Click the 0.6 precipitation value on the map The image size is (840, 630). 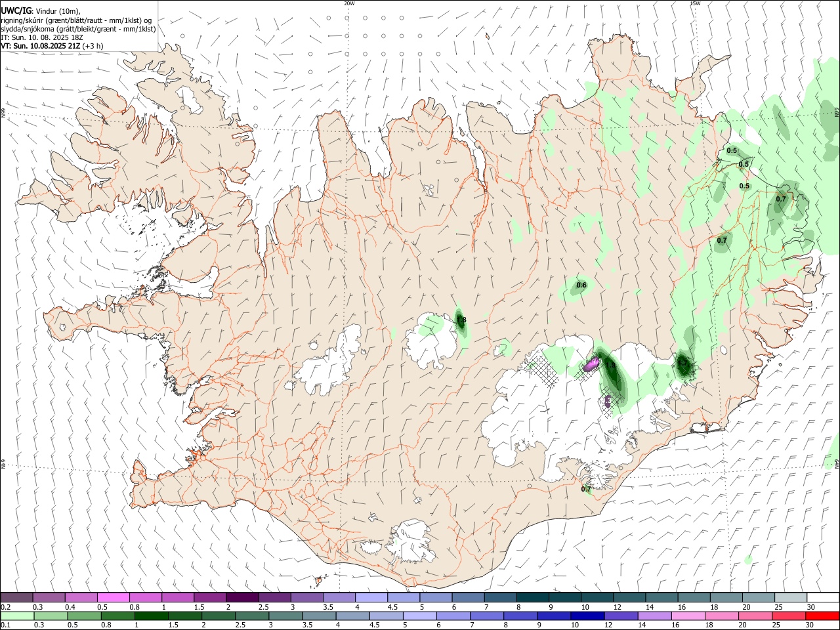[581, 285]
